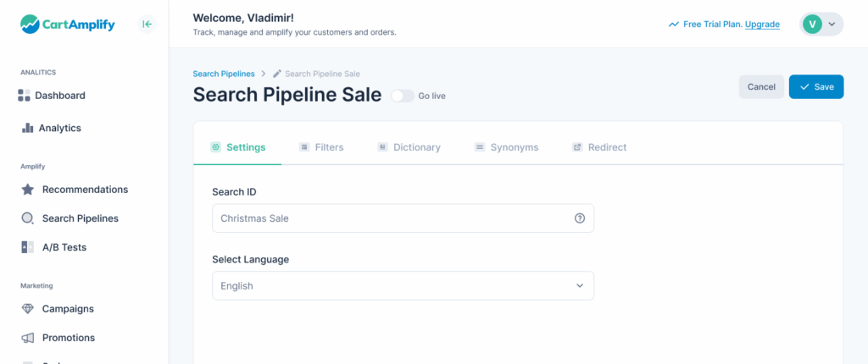Collapse the sidebar with arrow icon
The image size is (868, 364).
coord(147,25)
